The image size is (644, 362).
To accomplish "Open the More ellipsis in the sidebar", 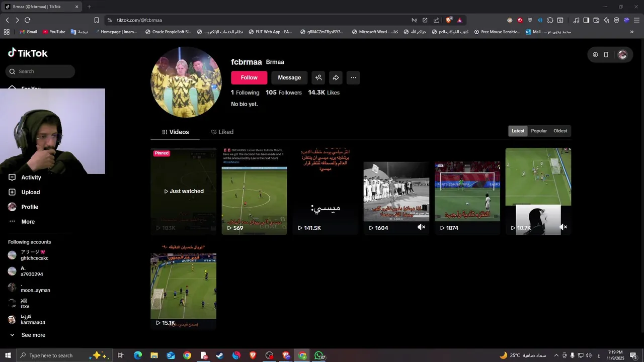I will point(12,222).
